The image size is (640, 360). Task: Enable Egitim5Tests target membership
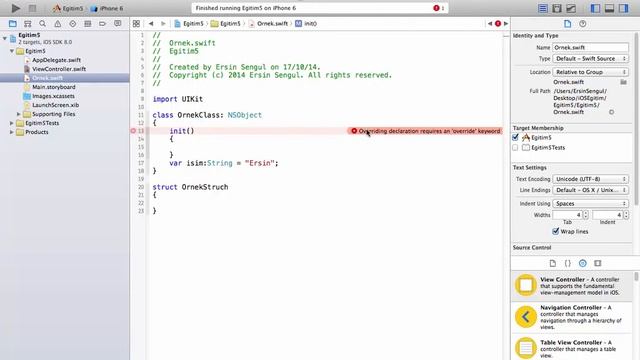click(516, 147)
